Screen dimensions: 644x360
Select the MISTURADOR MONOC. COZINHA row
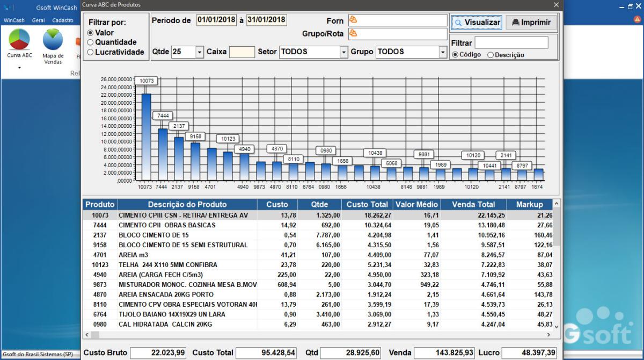point(318,285)
